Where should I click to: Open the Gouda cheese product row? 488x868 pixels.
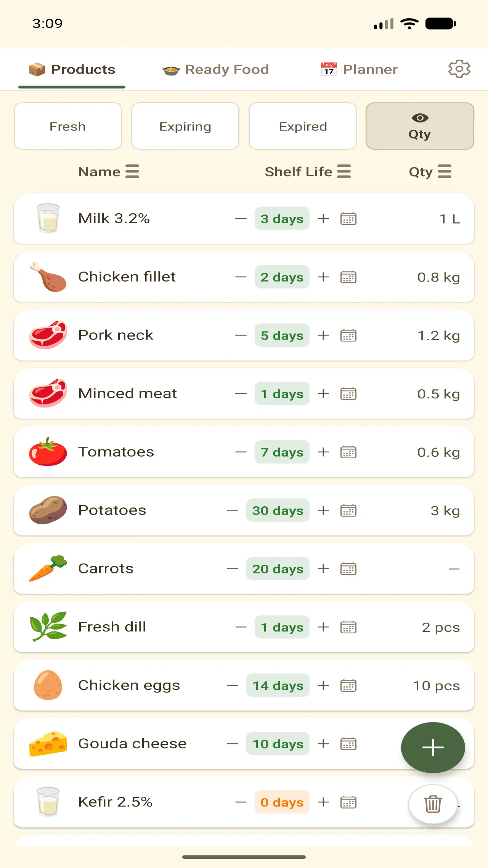pyautogui.click(x=244, y=744)
